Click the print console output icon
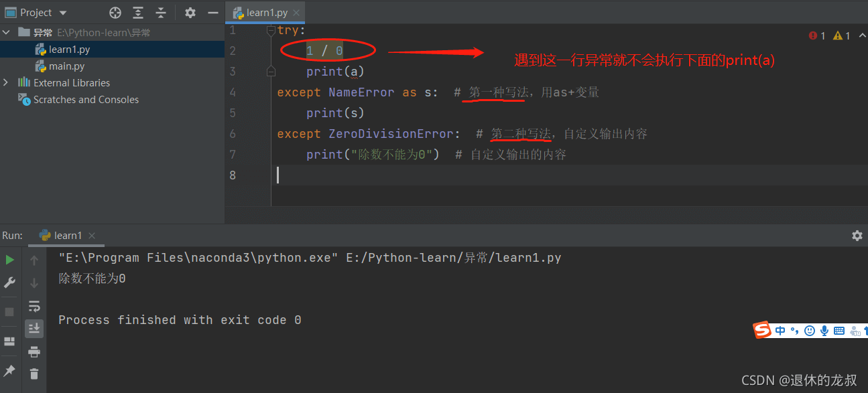This screenshot has width=868, height=393. (x=34, y=351)
